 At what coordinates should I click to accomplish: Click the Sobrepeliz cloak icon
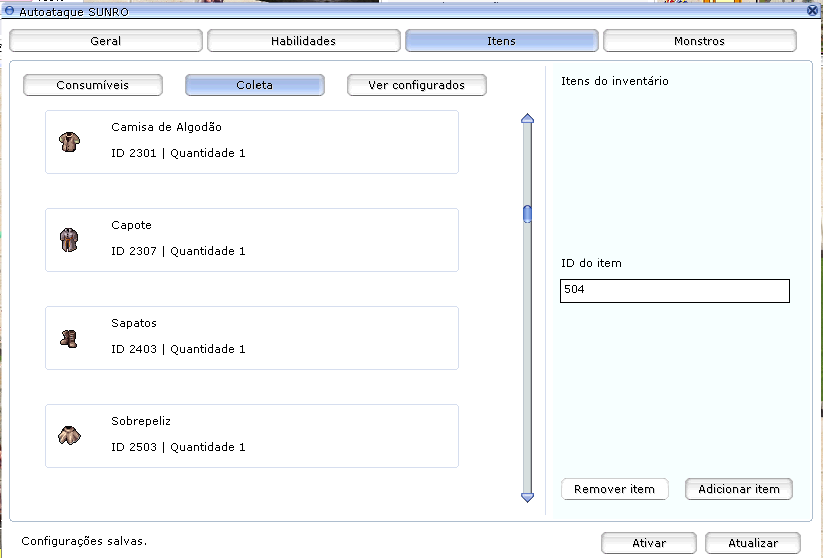[x=69, y=435]
